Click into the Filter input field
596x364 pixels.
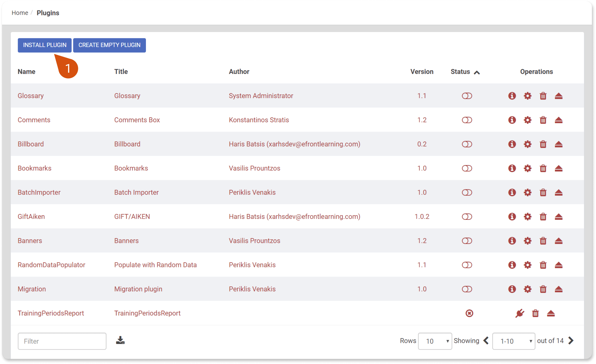(62, 341)
